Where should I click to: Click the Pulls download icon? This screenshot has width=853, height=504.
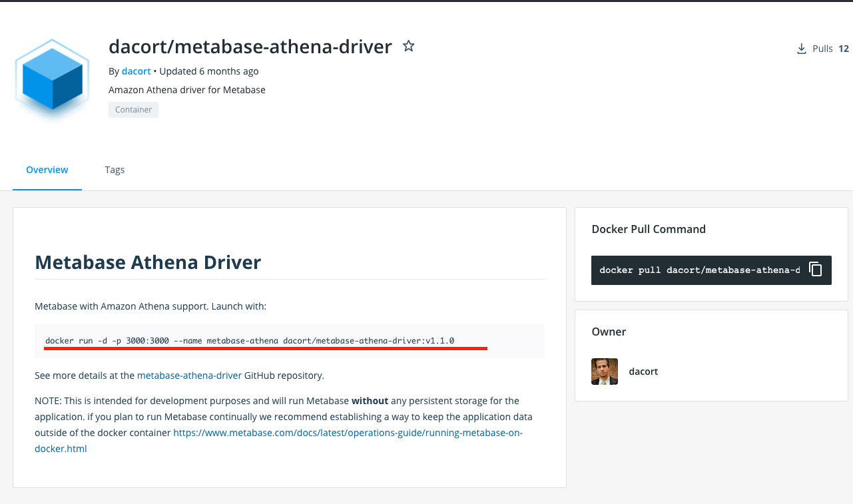pyautogui.click(x=802, y=49)
